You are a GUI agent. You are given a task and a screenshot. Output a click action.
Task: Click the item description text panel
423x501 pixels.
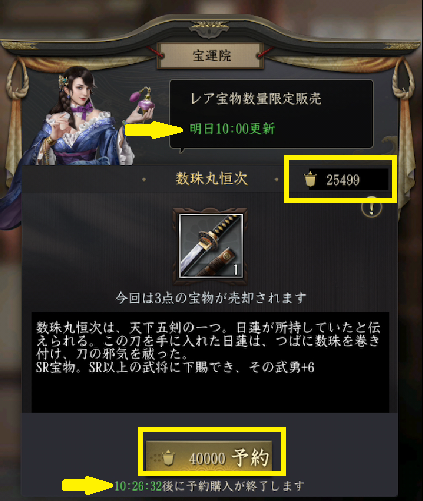tap(210, 362)
